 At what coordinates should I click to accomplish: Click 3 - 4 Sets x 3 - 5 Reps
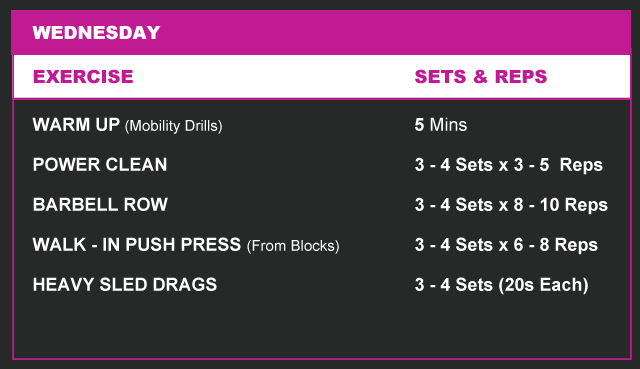[x=509, y=165]
